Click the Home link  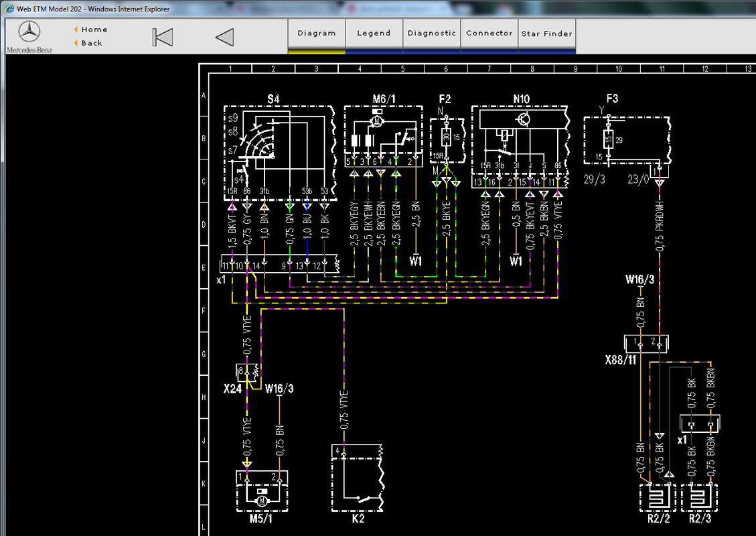coord(94,29)
